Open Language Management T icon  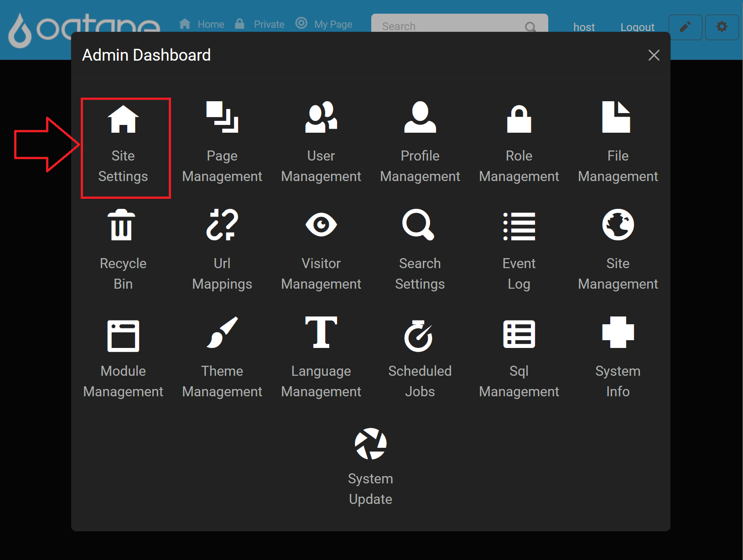321,332
